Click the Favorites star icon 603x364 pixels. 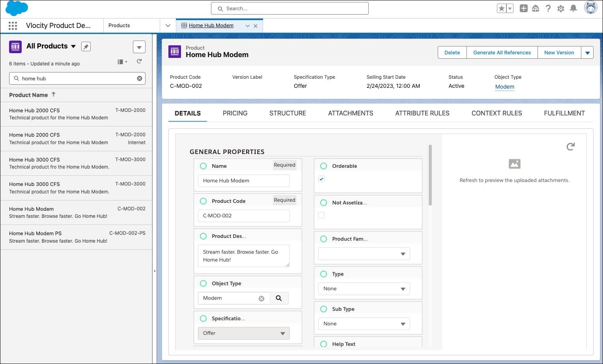(x=501, y=8)
